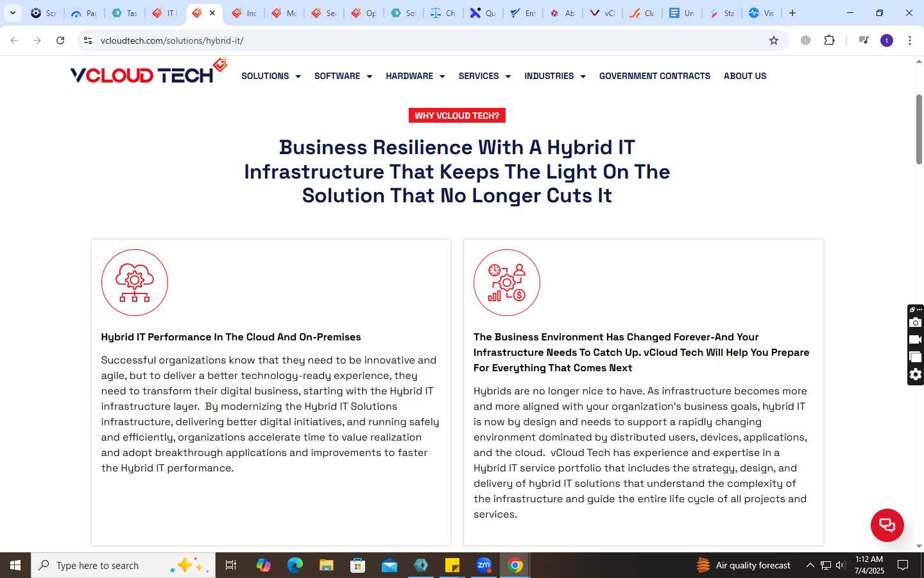924x578 pixels.
Task: Open a new browser tab
Action: click(792, 13)
